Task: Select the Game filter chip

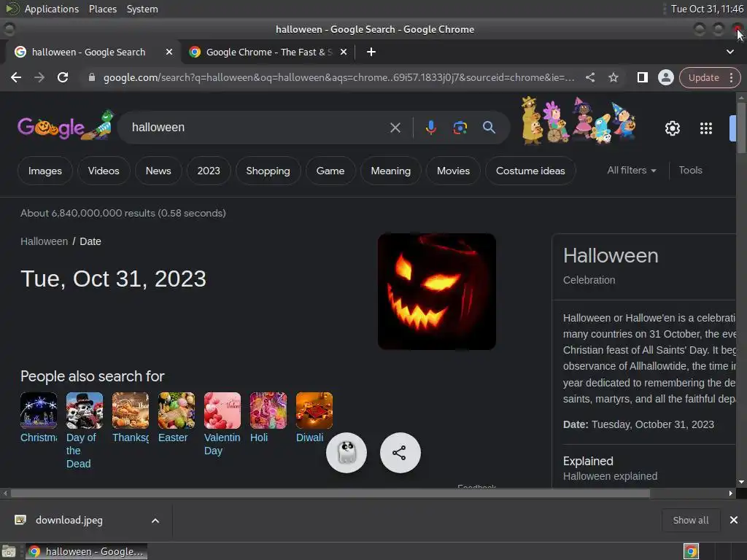Action: (x=330, y=171)
